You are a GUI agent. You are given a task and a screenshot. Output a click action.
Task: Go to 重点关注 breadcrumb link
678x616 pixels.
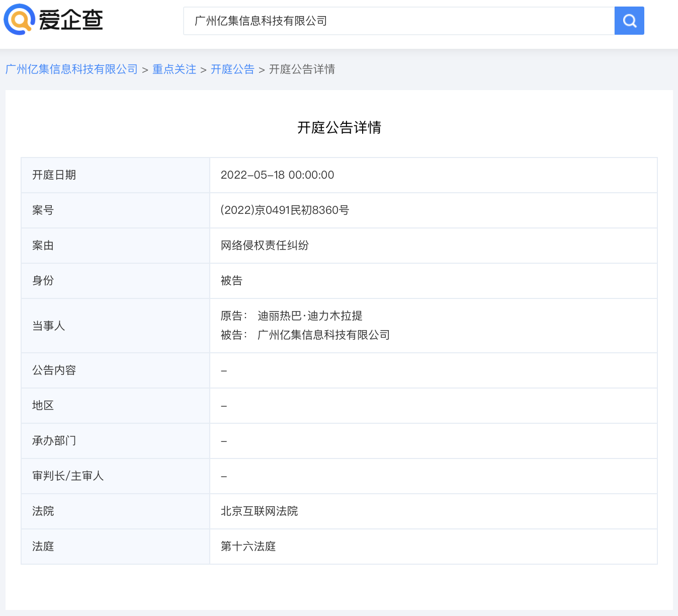tap(175, 69)
